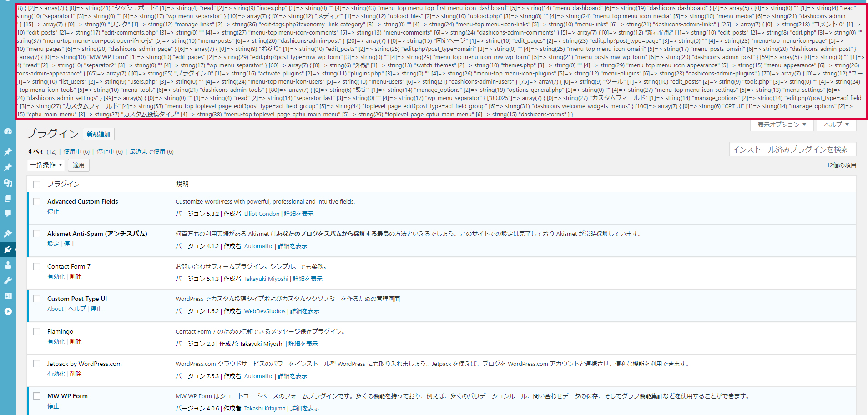Deactivate Akismet via 停止 link

pyautogui.click(x=70, y=244)
